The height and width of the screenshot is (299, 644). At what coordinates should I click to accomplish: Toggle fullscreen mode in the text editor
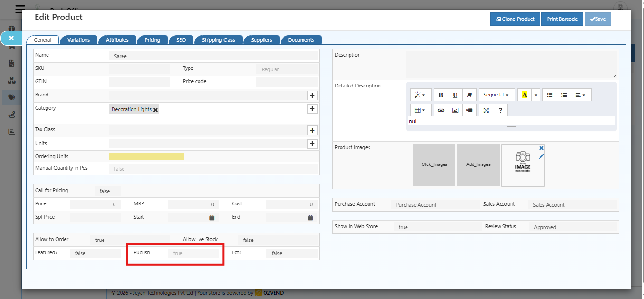[x=486, y=110]
